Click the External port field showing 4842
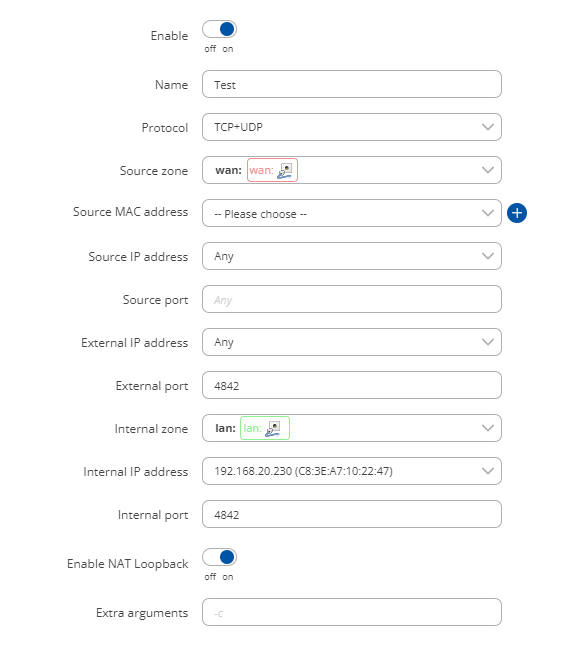The height and width of the screenshot is (669, 561). pos(352,385)
